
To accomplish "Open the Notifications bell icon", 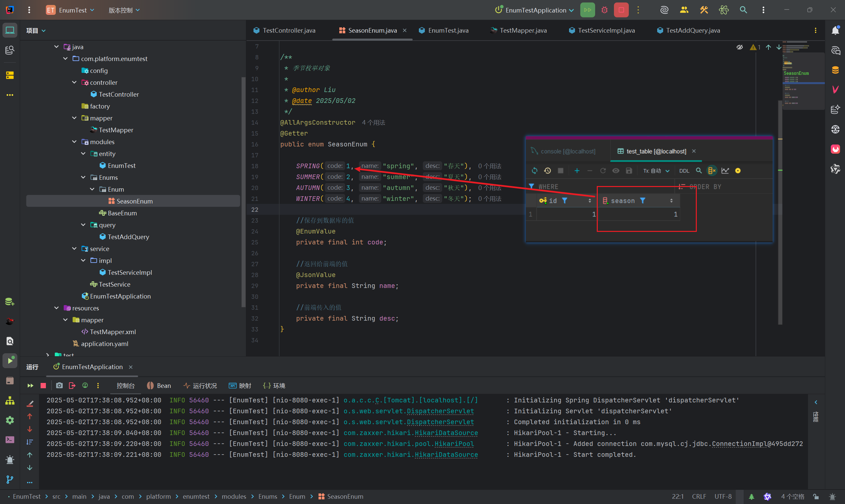I will point(835,31).
